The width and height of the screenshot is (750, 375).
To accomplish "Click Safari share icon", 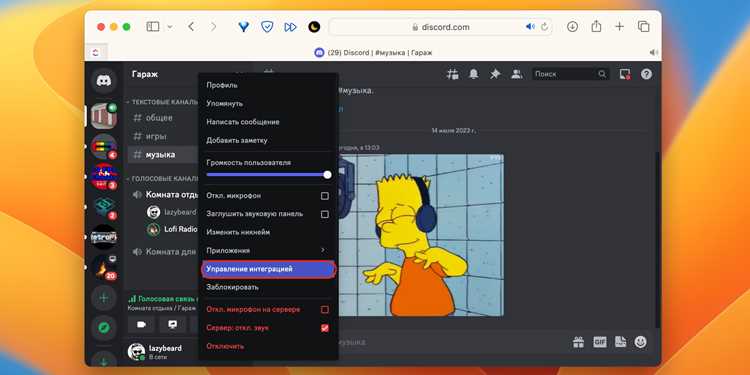I will coord(596,26).
